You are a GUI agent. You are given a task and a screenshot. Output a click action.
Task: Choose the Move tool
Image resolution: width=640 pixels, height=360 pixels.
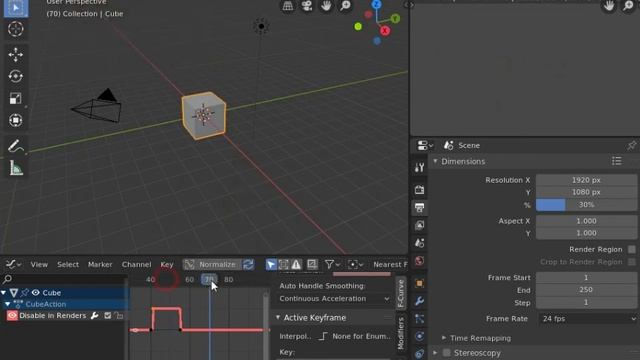(16, 54)
